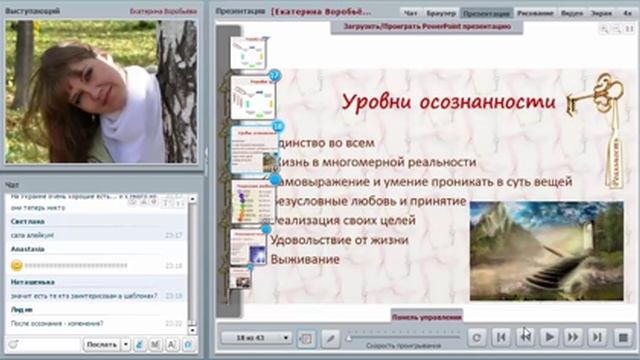The width and height of the screenshot is (640, 360).
Task: Click the presenter name Екатерина Воробьёва
Action: 163,11
